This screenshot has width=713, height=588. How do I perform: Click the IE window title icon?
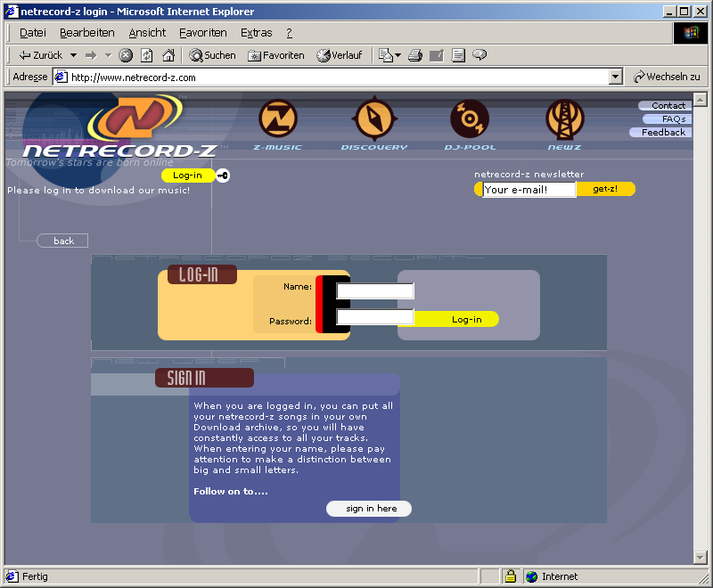(12, 12)
